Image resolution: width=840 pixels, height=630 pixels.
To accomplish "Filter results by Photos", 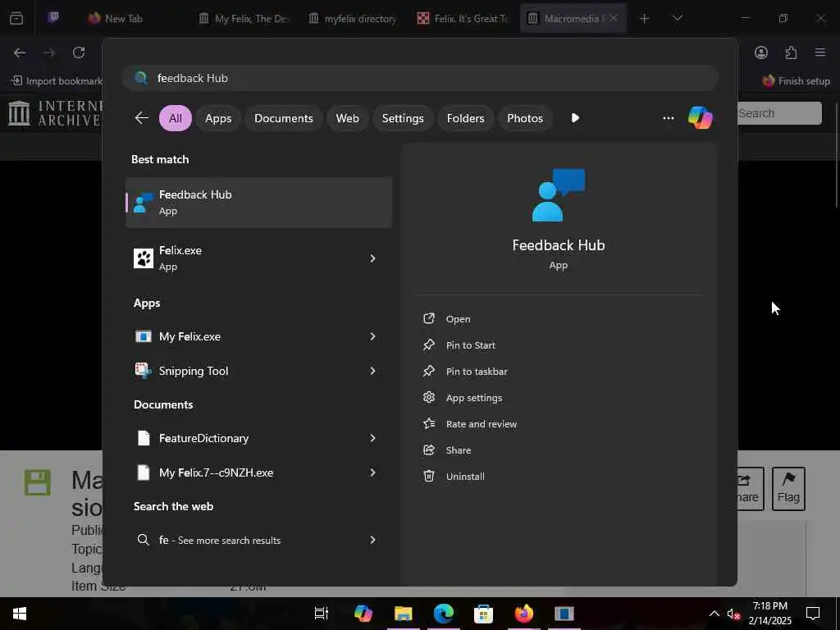I will (525, 118).
